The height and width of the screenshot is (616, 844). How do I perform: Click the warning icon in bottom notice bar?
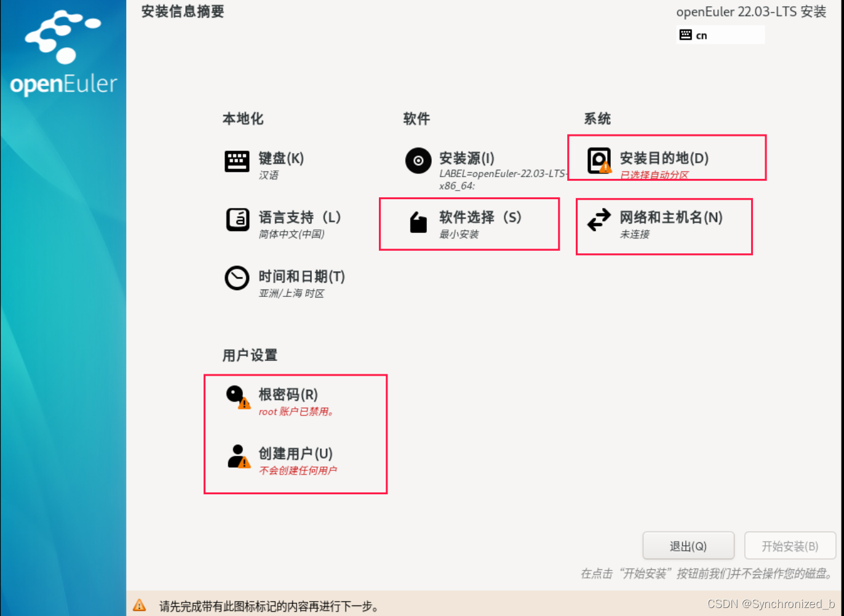pyautogui.click(x=140, y=605)
